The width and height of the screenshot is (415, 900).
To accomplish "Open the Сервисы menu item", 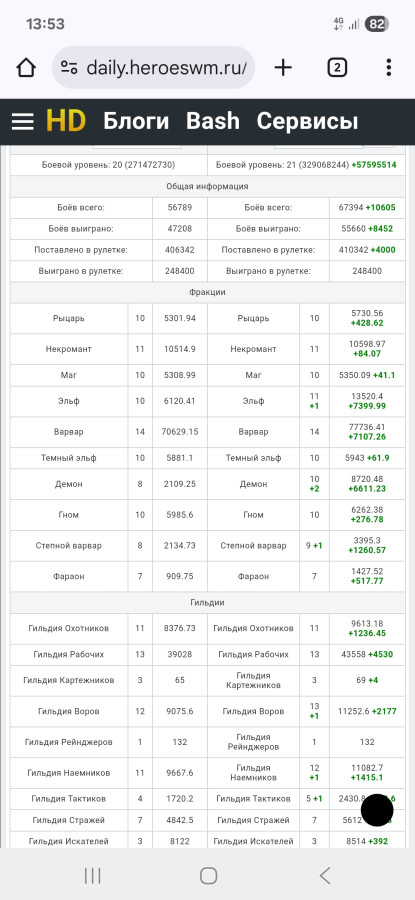I will pyautogui.click(x=307, y=121).
